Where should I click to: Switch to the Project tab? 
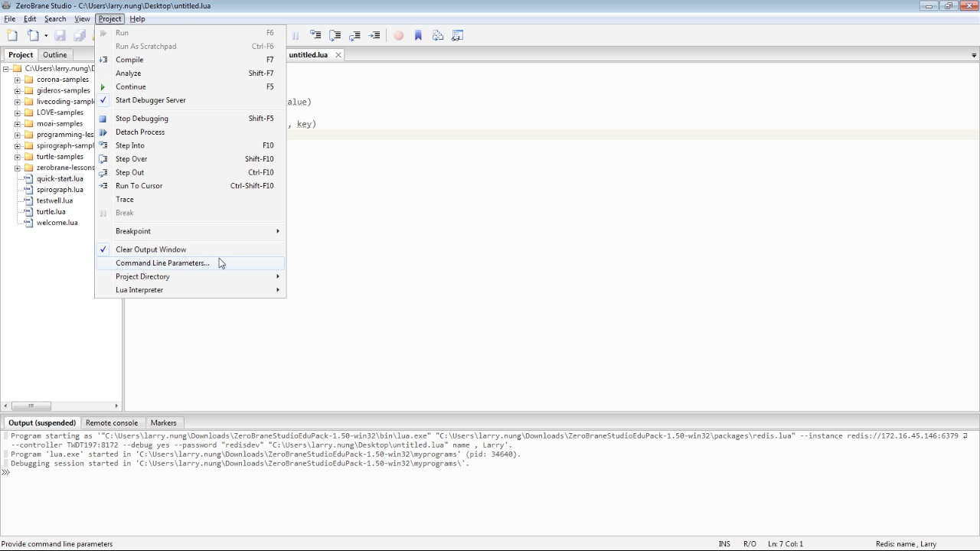coord(21,55)
